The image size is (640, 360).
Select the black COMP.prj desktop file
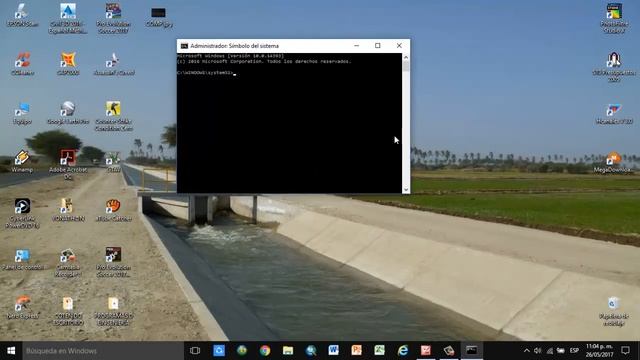pyautogui.click(x=158, y=16)
